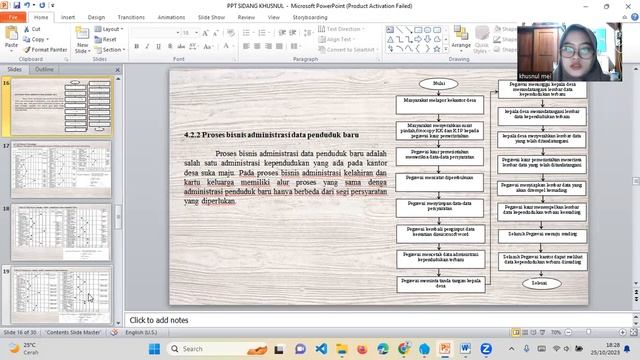Align text right
This screenshot has height=360, width=640.
pyautogui.click(x=268, y=47)
